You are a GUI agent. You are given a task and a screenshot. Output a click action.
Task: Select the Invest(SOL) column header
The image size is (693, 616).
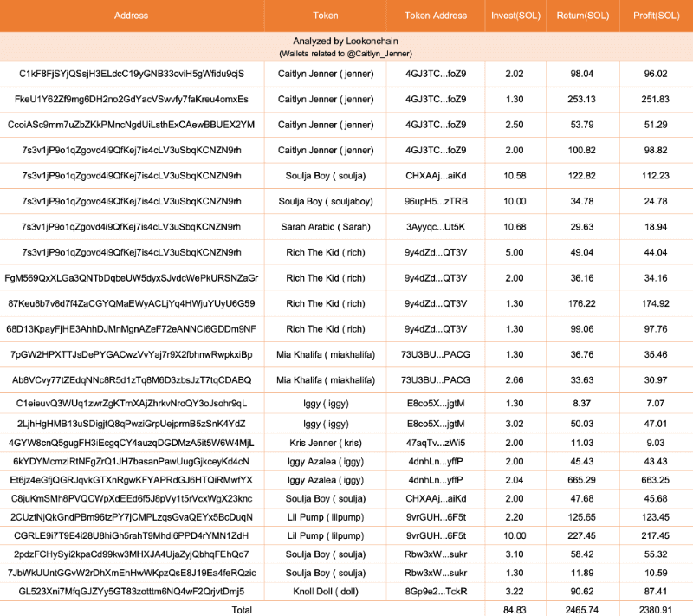tap(515, 16)
